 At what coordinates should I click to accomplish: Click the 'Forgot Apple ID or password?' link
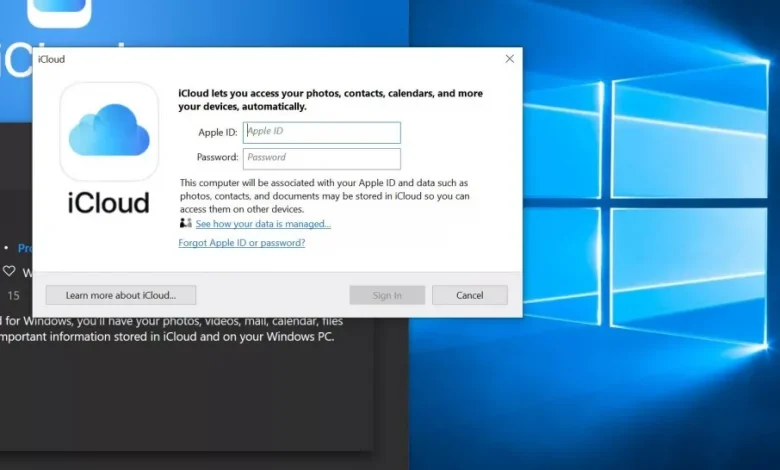click(242, 243)
